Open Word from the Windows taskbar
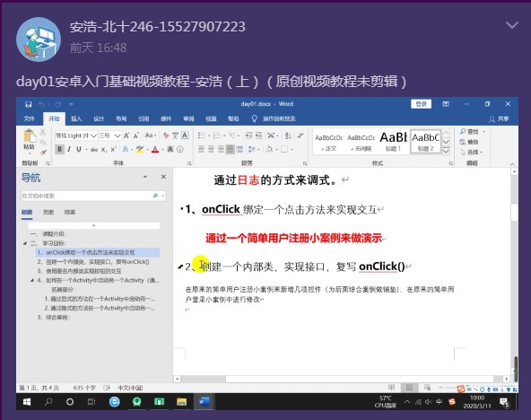531x420 pixels. pyautogui.click(x=204, y=402)
